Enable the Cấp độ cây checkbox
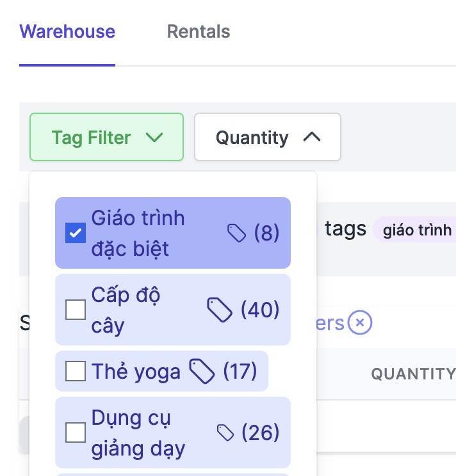This screenshot has width=456, height=476. (x=76, y=310)
